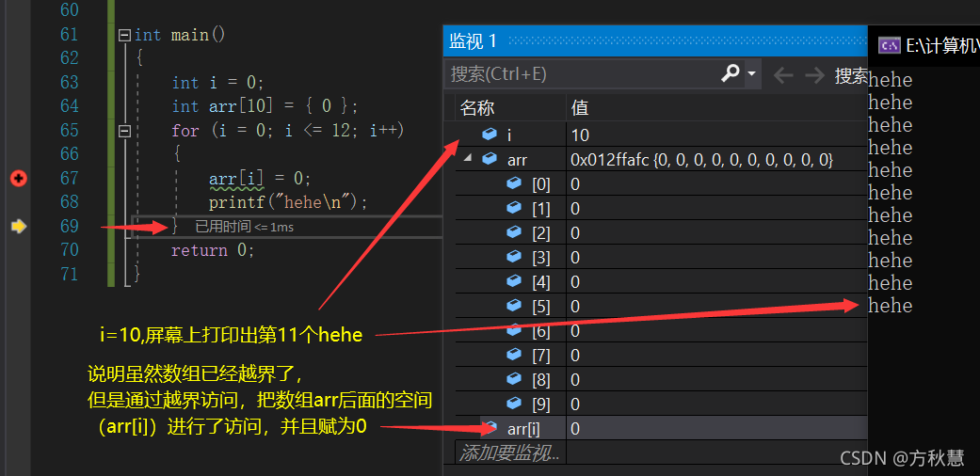The height and width of the screenshot is (476, 980).
Task: Remove the red breakpoint on line 67
Action: pyautogui.click(x=19, y=180)
